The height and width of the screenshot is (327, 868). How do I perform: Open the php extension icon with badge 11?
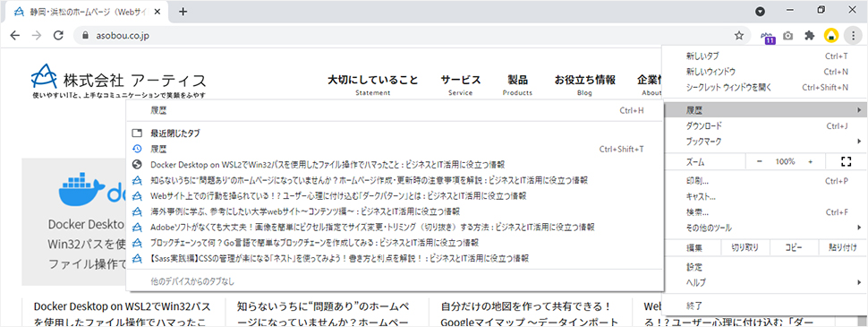tap(768, 37)
